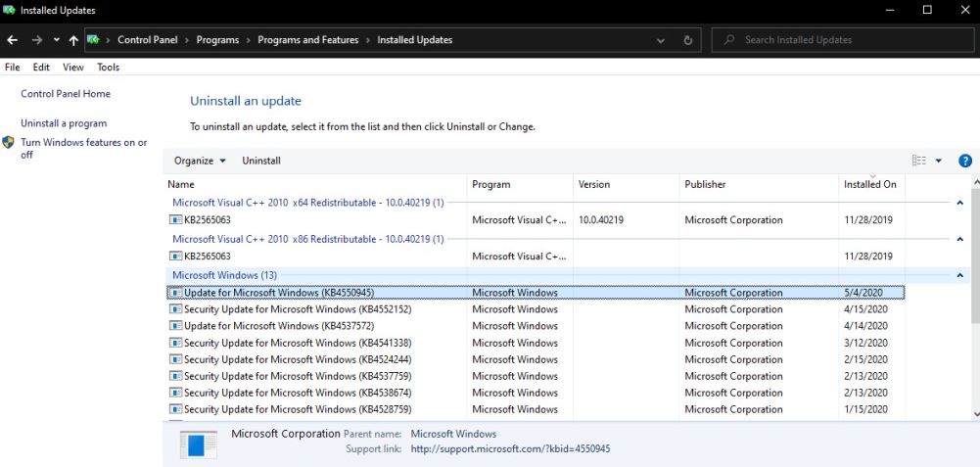Open recent locations dropdown arrow
Screen dimensions: 980x467
tap(56, 40)
